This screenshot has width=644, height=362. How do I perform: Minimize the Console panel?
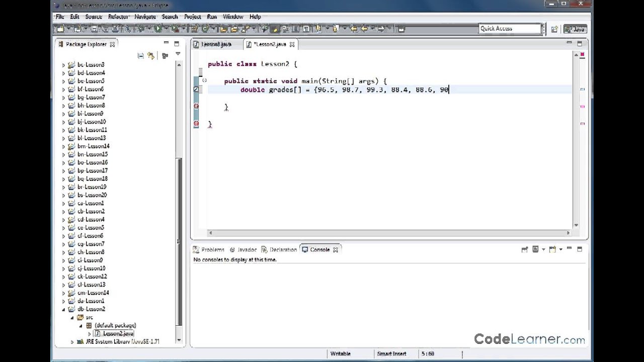(569, 249)
